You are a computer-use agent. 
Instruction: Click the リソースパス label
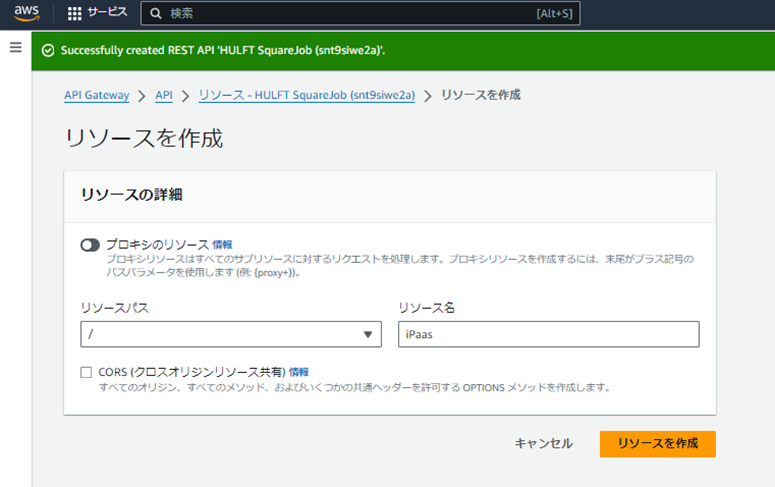115,308
